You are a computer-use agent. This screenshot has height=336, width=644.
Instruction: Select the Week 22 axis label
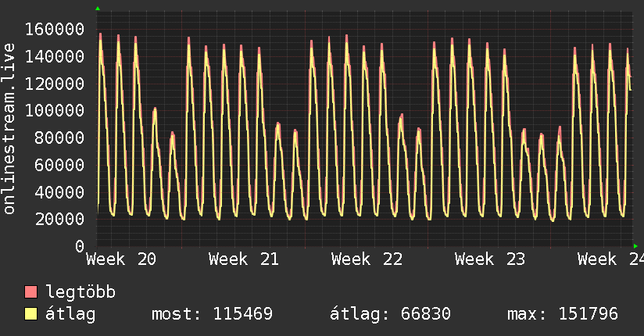pyautogui.click(x=367, y=259)
